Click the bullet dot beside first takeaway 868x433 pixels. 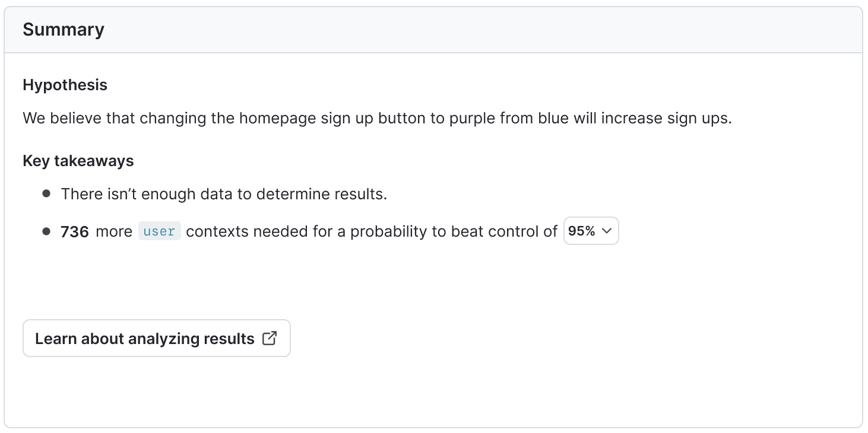point(46,193)
